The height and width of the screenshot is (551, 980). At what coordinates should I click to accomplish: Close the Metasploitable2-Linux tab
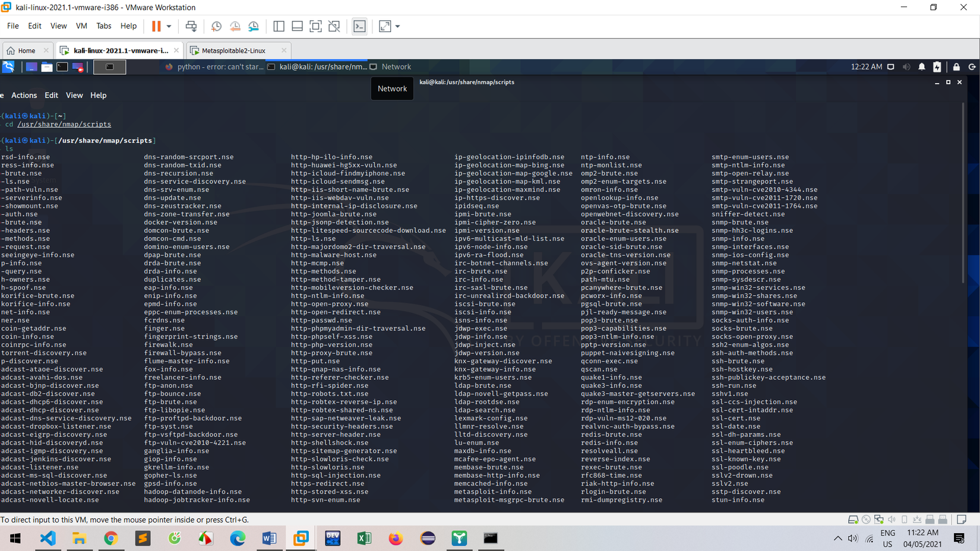pyautogui.click(x=284, y=50)
